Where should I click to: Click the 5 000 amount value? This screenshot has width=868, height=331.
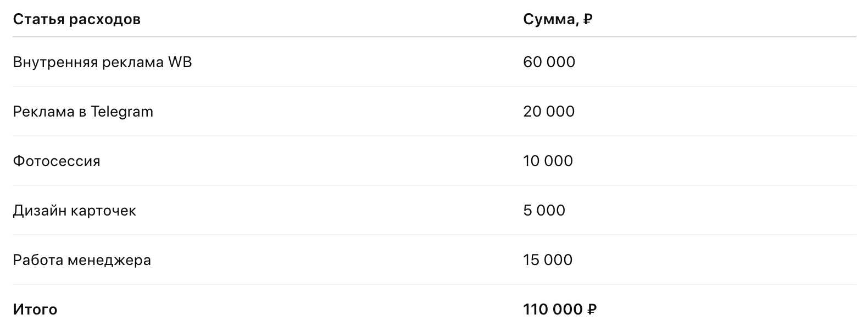point(544,211)
